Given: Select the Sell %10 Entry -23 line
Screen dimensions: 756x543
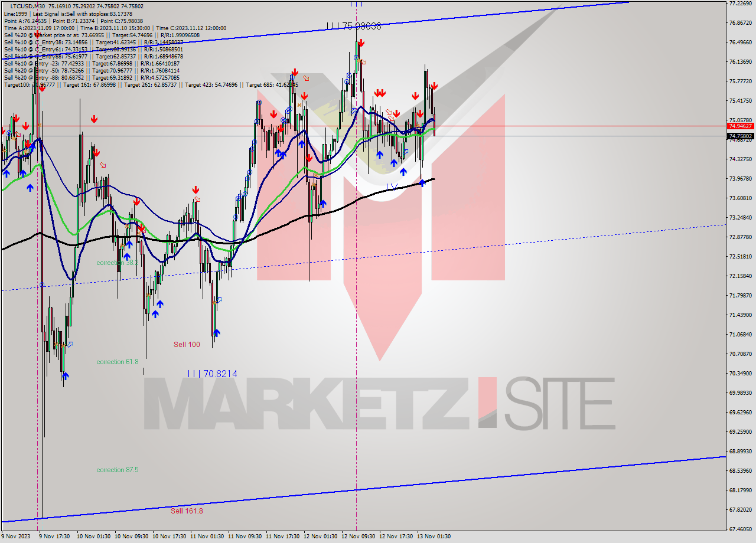Looking at the screenshot, I should click(92, 63).
